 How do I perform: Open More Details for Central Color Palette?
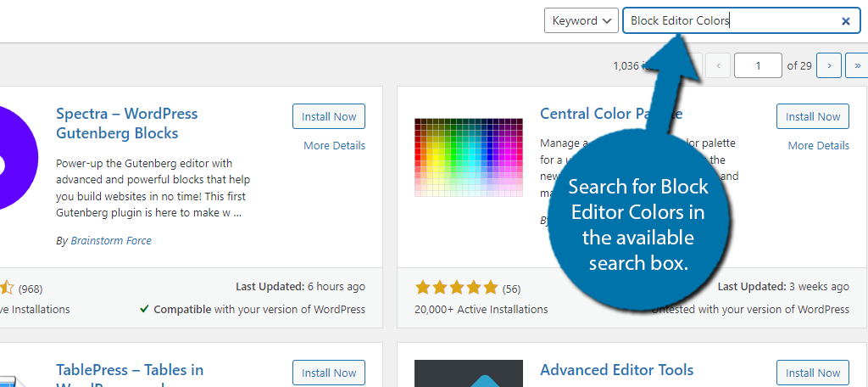point(818,145)
